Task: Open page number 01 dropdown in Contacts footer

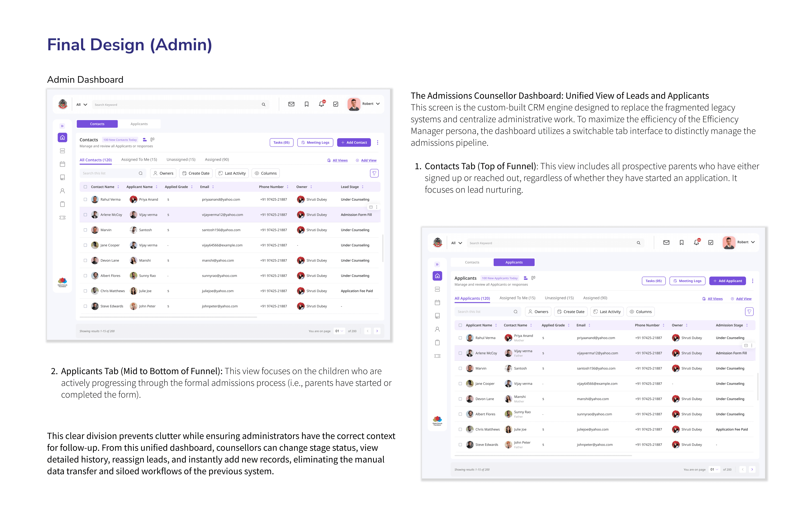Action: point(339,331)
